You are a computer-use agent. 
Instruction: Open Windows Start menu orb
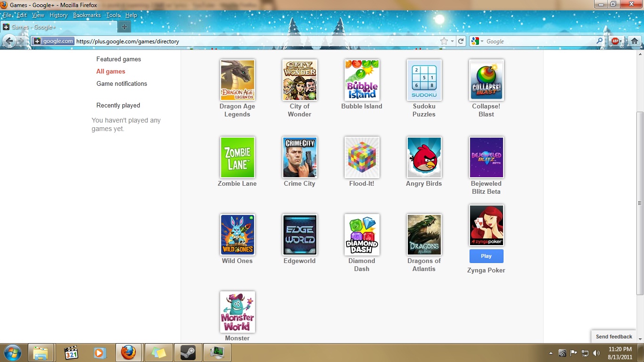tap(12, 353)
